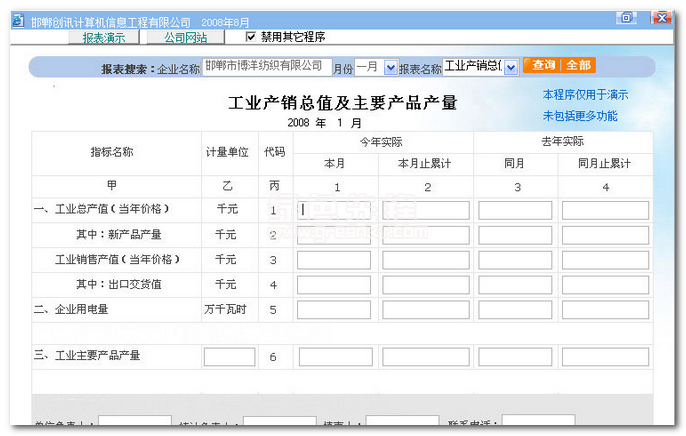The image size is (686, 436).
Task: Open the 公司网站 tab
Action: 185,38
